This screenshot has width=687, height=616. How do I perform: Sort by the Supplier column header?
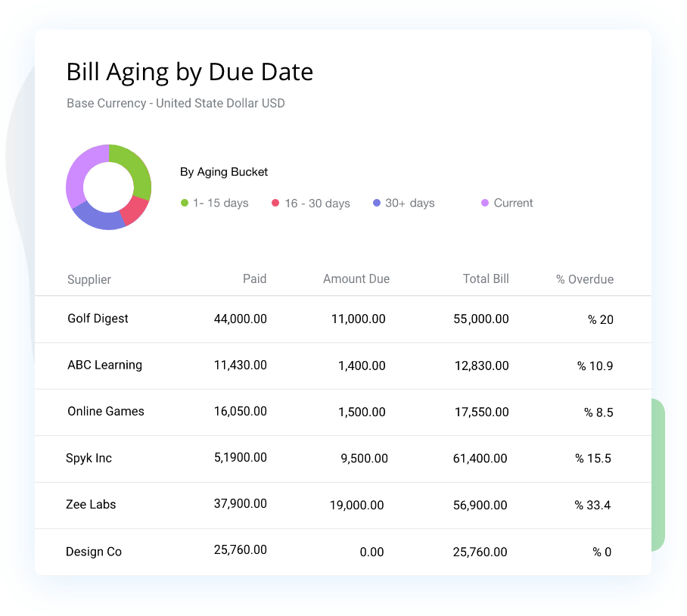click(89, 279)
